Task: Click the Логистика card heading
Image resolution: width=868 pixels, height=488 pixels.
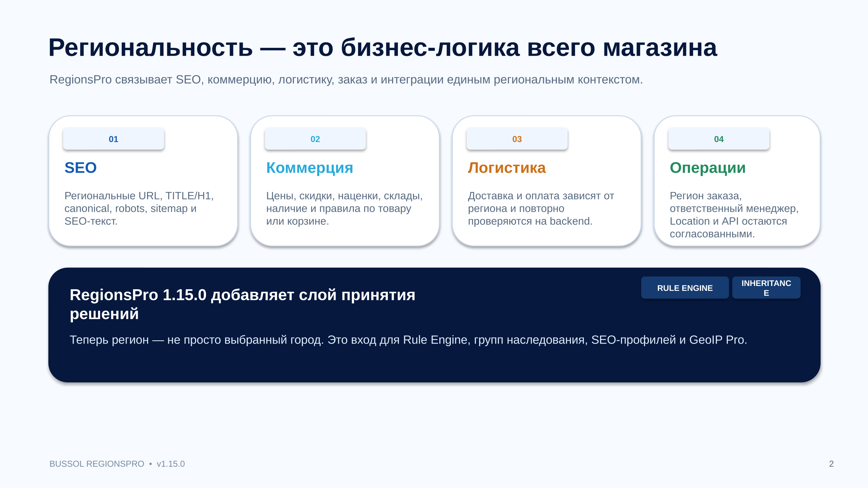Action: [x=507, y=168]
